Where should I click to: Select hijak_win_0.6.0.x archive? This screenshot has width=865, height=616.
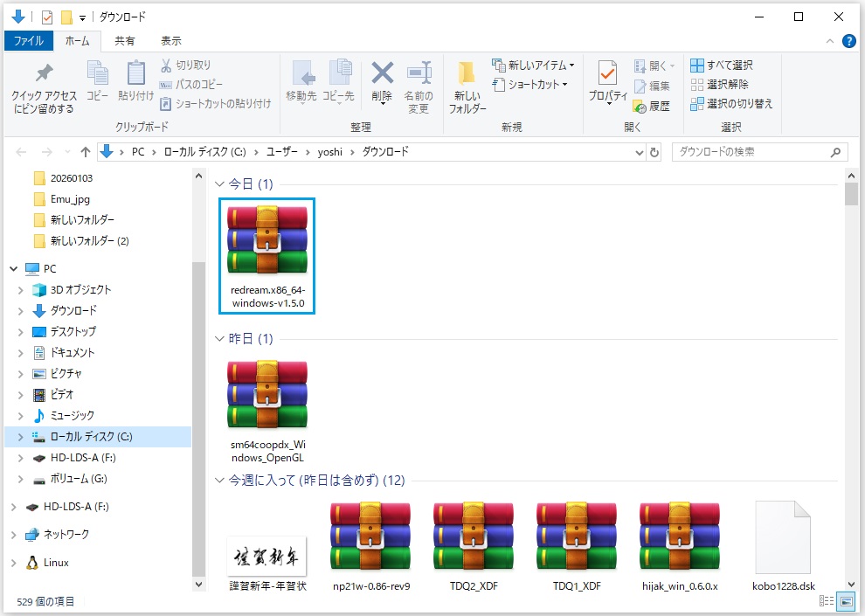click(x=680, y=545)
